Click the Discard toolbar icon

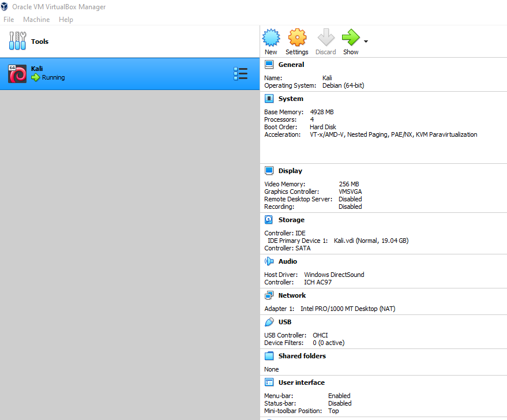pyautogui.click(x=325, y=38)
